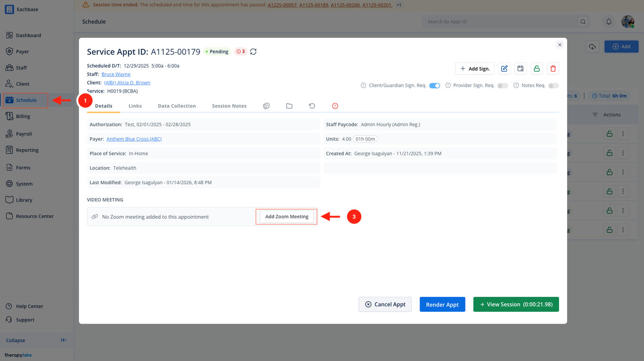Open the folder icon tab
The height and width of the screenshot is (361, 644).
coord(289,106)
